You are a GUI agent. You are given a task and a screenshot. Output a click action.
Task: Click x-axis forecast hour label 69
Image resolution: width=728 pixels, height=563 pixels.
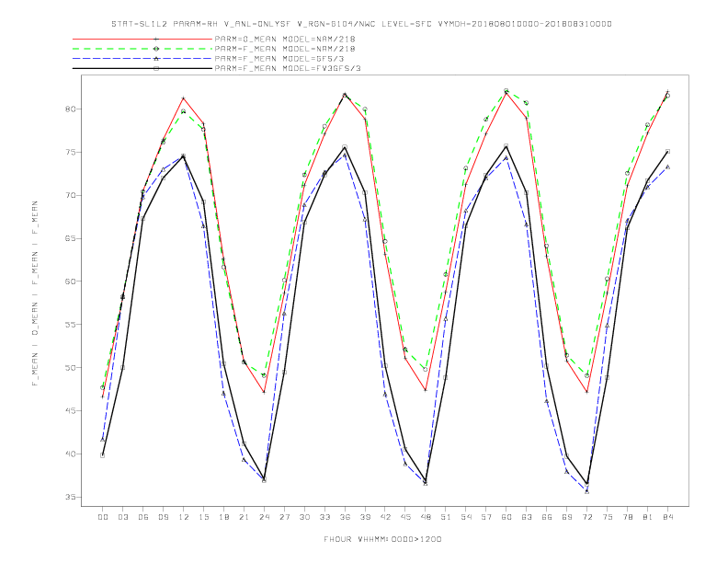[567, 517]
